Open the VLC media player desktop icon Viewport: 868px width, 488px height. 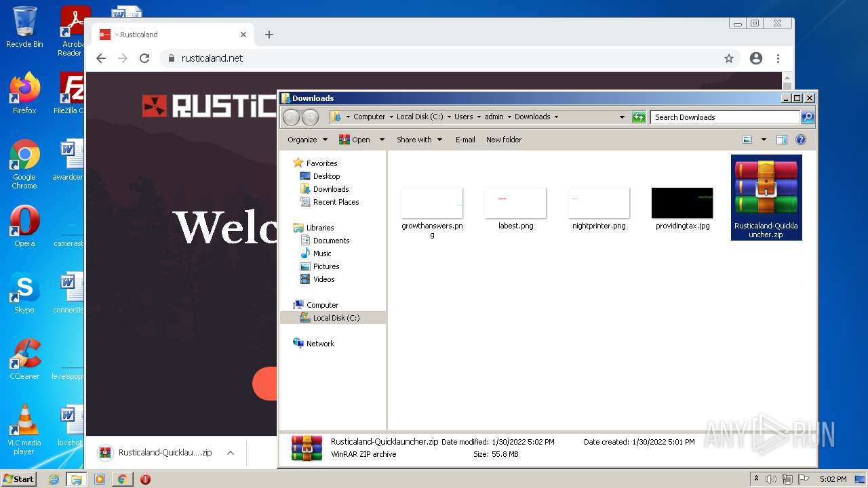[x=24, y=430]
